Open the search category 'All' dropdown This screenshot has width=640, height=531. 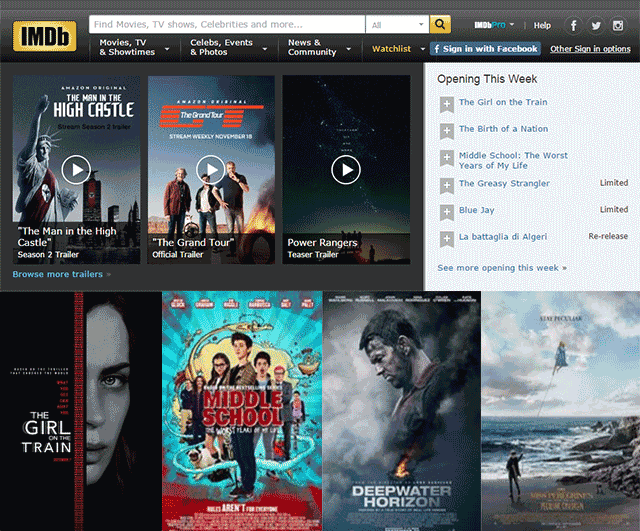coord(397,24)
